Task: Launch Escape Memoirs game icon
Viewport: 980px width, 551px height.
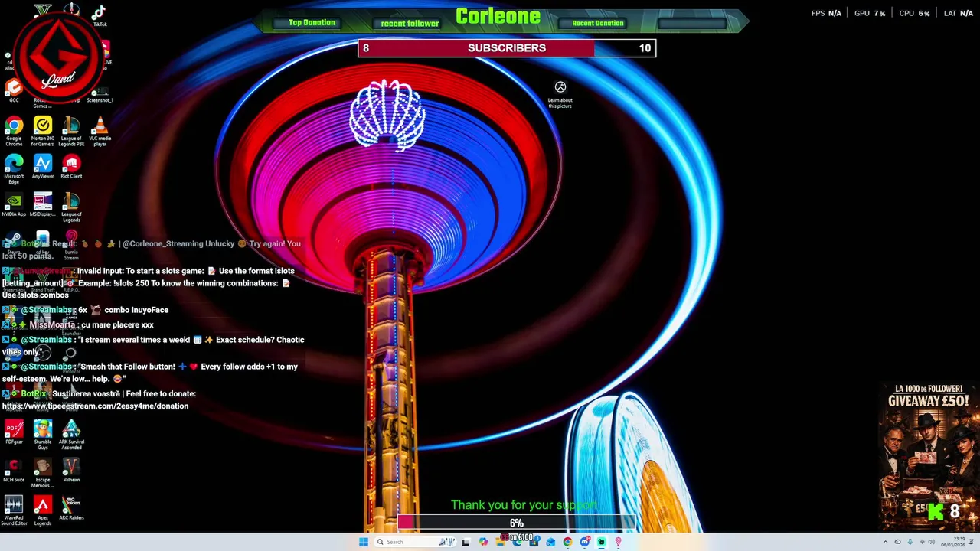Action: coord(43,474)
